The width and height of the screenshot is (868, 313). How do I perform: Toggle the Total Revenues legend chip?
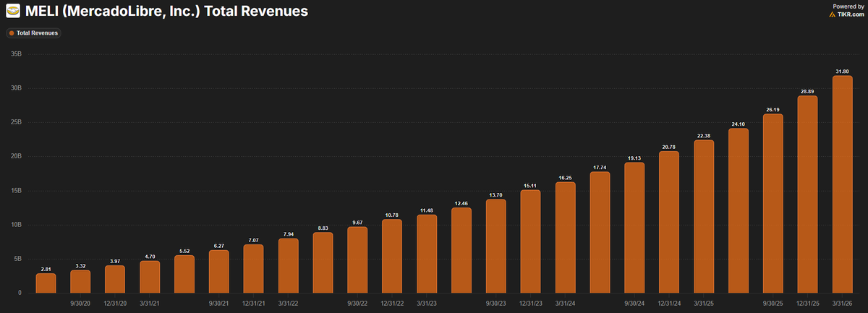coord(34,33)
